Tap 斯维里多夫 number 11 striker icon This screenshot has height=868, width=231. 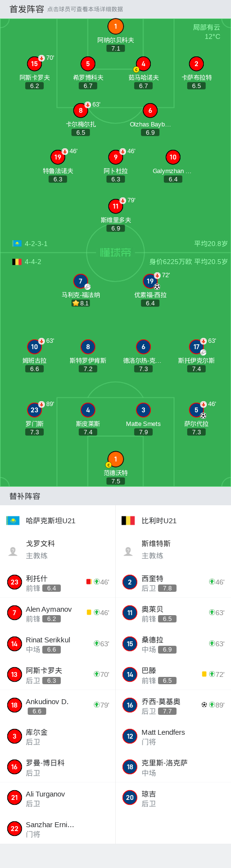click(x=115, y=206)
